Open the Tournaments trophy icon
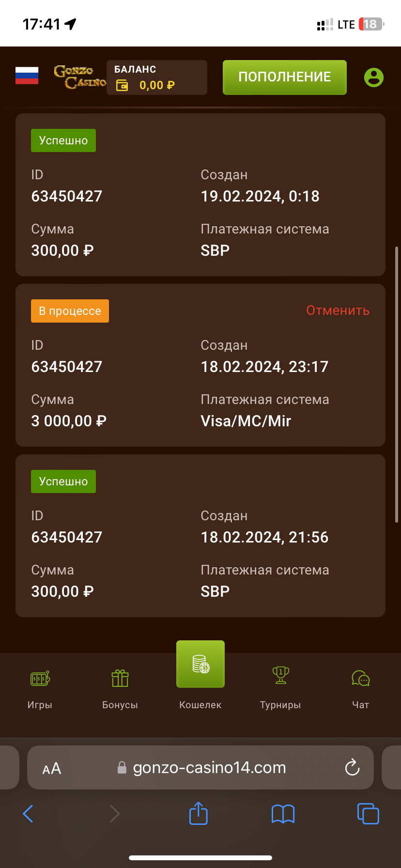Image resolution: width=401 pixels, height=868 pixels. (x=280, y=675)
